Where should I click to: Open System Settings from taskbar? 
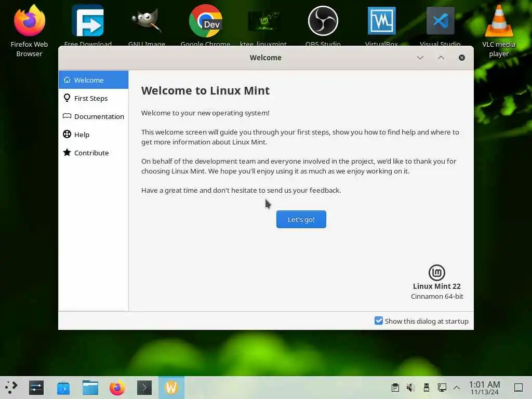pyautogui.click(x=36, y=388)
